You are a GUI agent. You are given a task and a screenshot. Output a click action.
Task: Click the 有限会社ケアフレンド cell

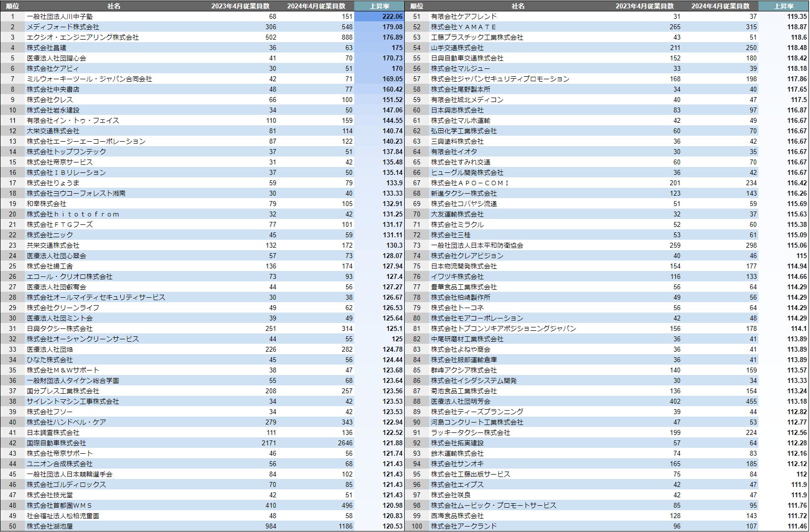click(x=464, y=16)
